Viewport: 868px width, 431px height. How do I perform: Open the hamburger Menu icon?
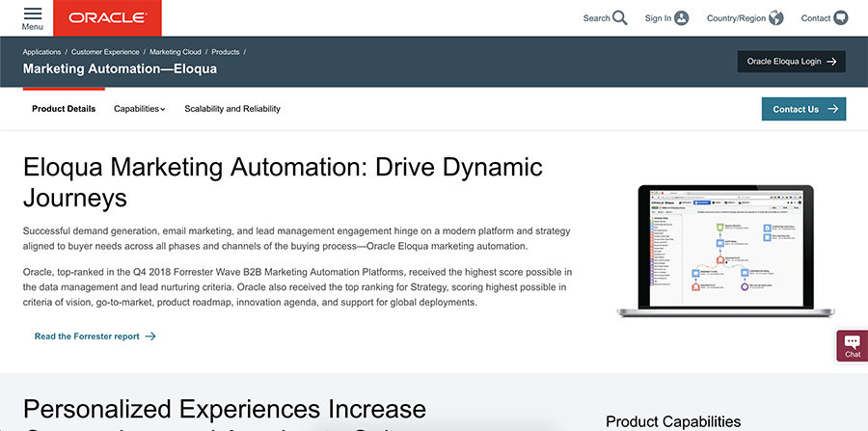tap(33, 13)
